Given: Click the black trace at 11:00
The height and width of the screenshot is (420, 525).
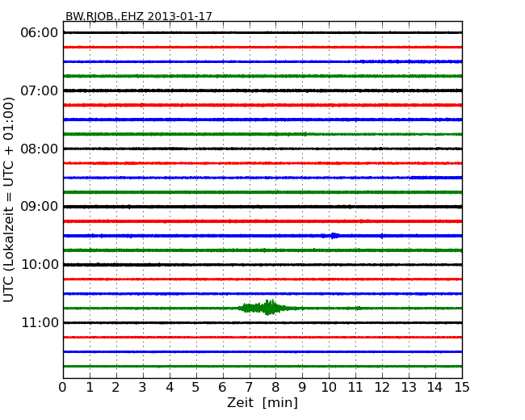Looking at the screenshot, I should point(262,322).
